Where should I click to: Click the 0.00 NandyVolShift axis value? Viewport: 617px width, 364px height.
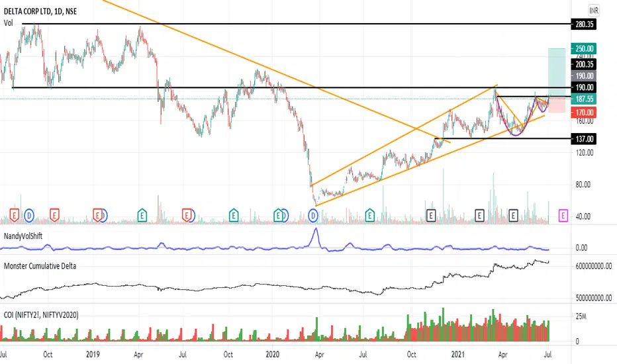coord(581,248)
